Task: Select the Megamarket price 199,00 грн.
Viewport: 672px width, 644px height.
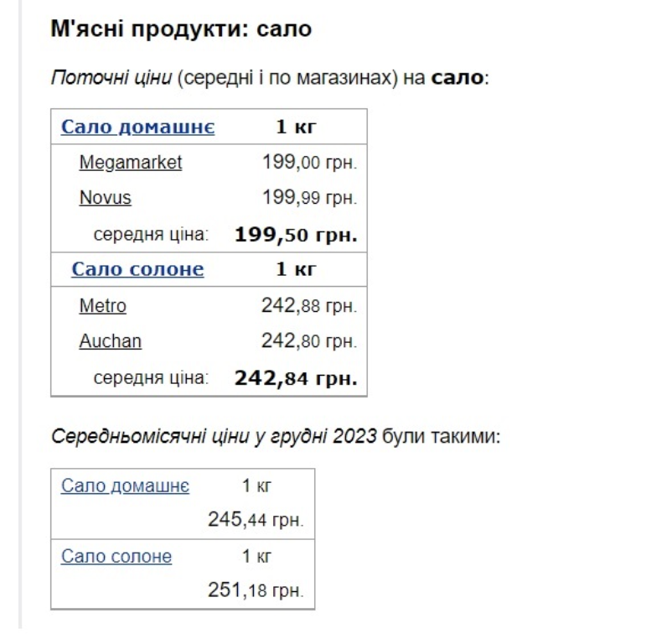Action: (310, 163)
